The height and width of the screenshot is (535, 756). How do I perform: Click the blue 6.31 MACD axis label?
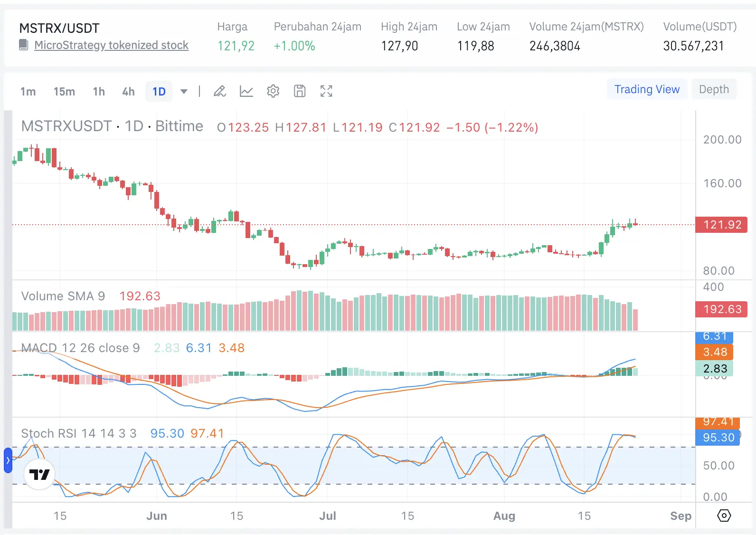click(x=715, y=337)
